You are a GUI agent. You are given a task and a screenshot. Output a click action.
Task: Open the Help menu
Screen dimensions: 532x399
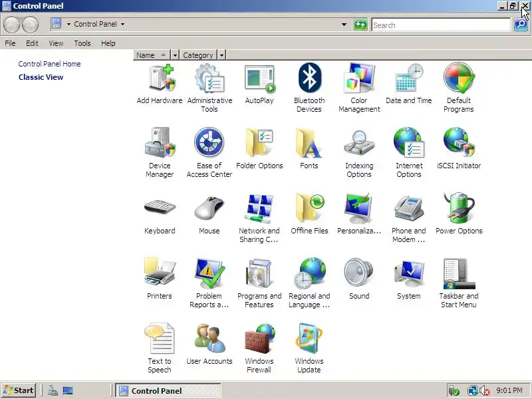click(108, 43)
